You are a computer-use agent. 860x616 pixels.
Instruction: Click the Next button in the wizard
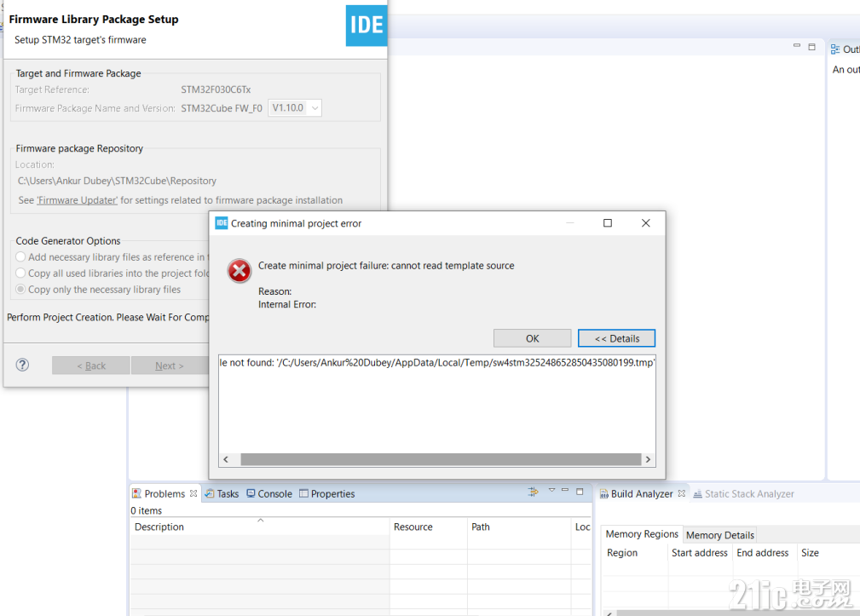pyautogui.click(x=170, y=366)
